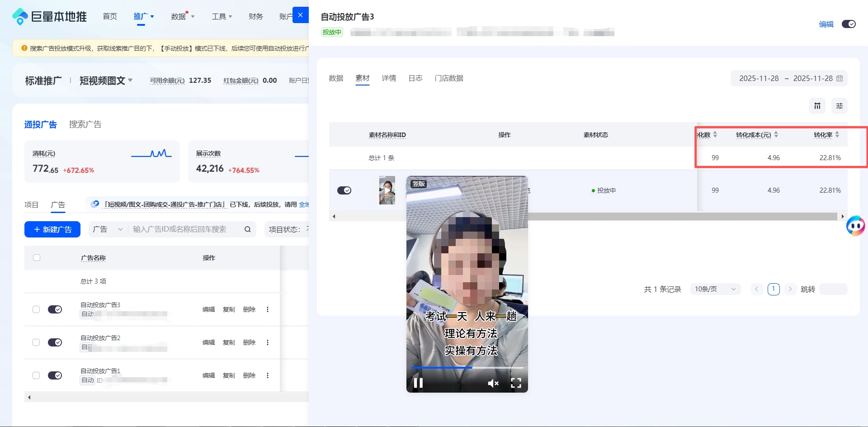Click the search magnifier icon
The height and width of the screenshot is (427, 868).
pos(248,229)
